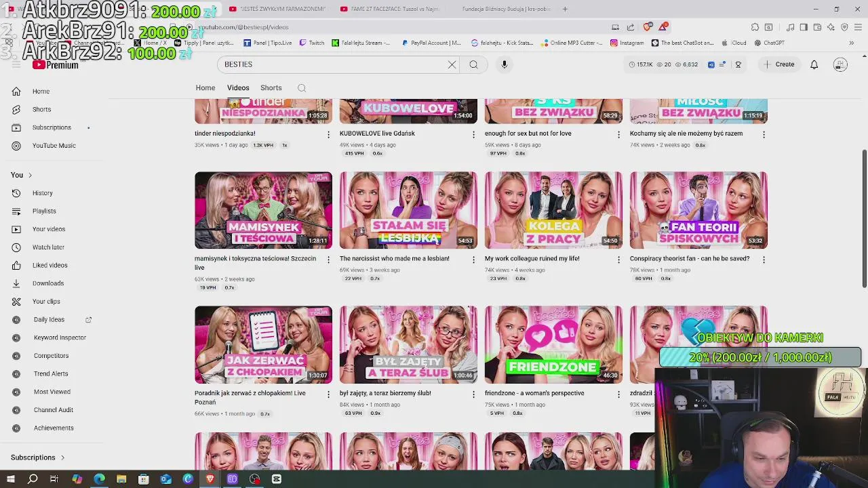This screenshot has height=488, width=868.
Task: Open options for My work colleague video
Action: pos(618,260)
